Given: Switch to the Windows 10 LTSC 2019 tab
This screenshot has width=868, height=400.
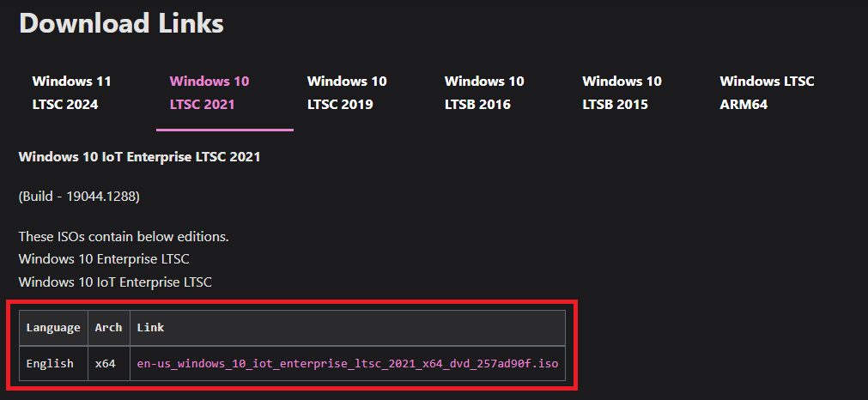Looking at the screenshot, I should tap(347, 93).
